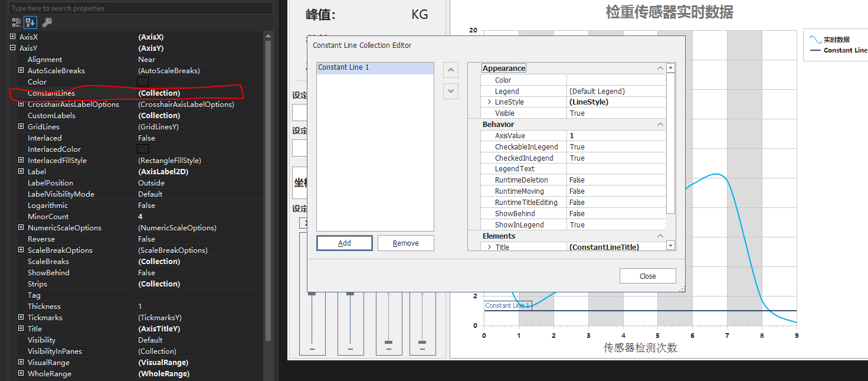Collapse the Appearance category chevron

(x=660, y=69)
